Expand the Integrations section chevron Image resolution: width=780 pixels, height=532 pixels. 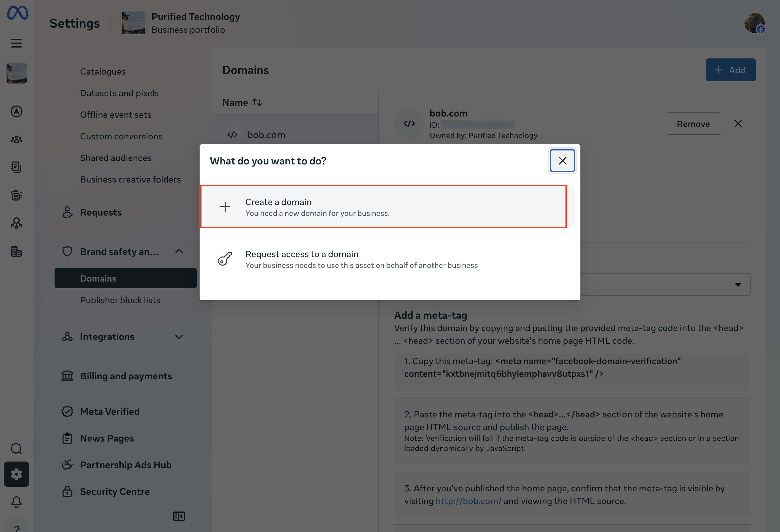tap(179, 337)
